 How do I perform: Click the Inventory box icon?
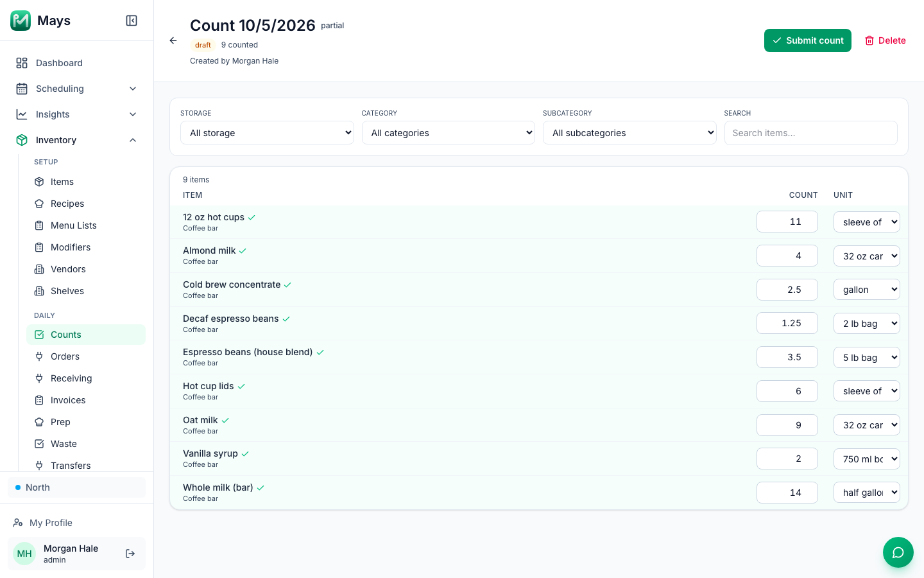(x=22, y=140)
